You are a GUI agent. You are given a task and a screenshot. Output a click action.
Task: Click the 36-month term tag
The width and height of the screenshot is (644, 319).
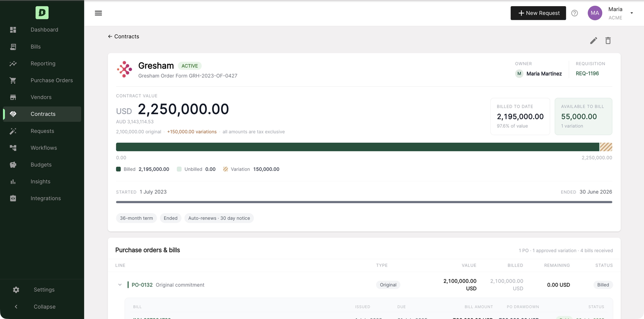(136, 218)
